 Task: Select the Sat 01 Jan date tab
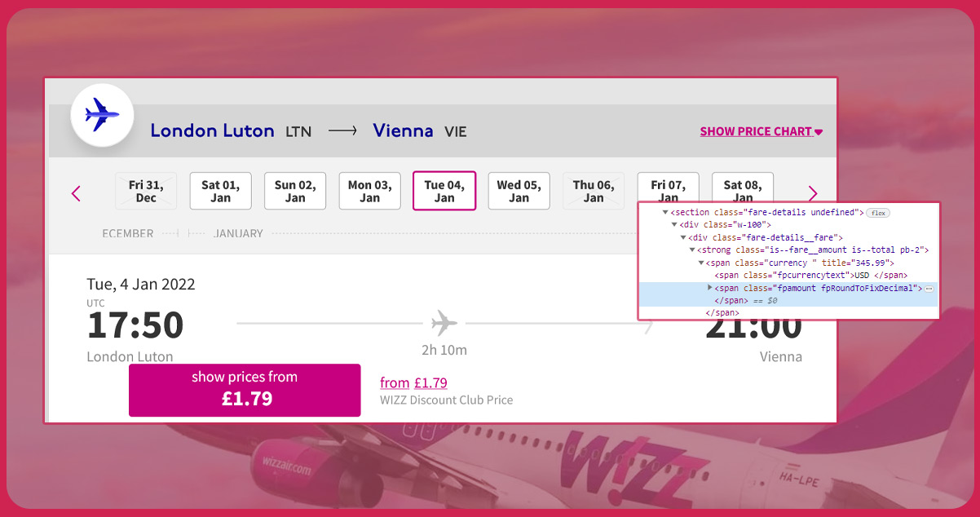click(x=220, y=190)
